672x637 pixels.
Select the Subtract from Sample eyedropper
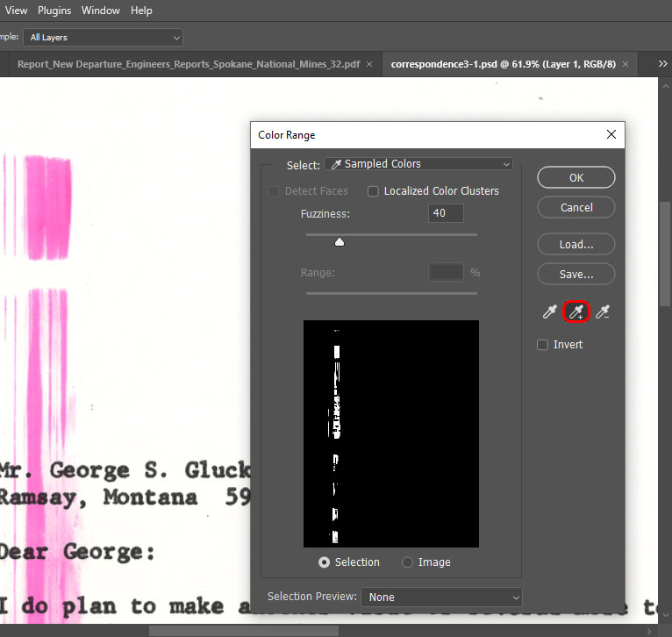pos(602,311)
